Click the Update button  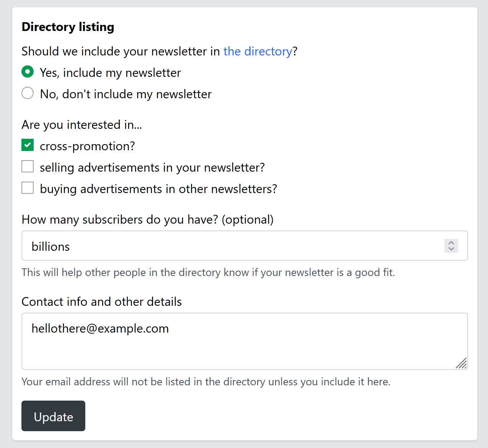pyautogui.click(x=53, y=416)
